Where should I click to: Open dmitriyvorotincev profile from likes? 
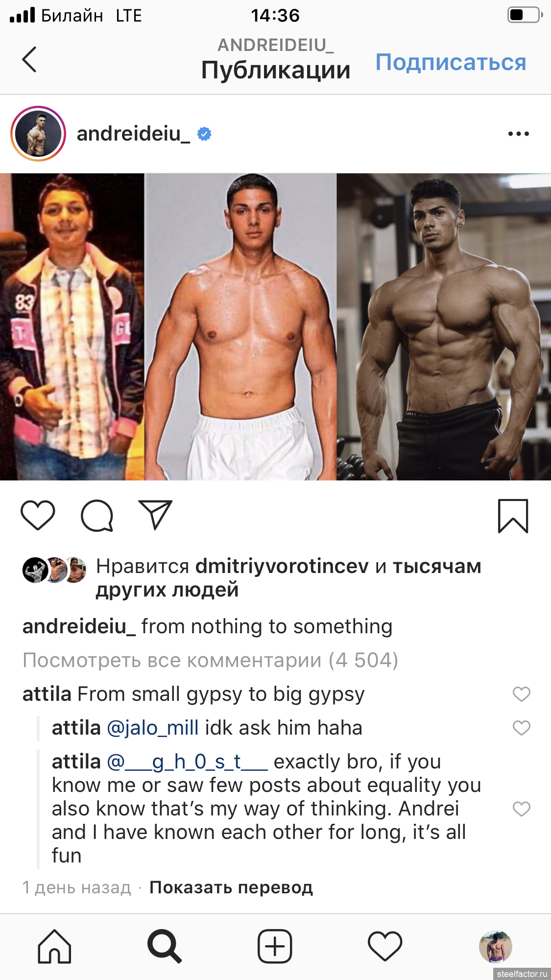[282, 566]
